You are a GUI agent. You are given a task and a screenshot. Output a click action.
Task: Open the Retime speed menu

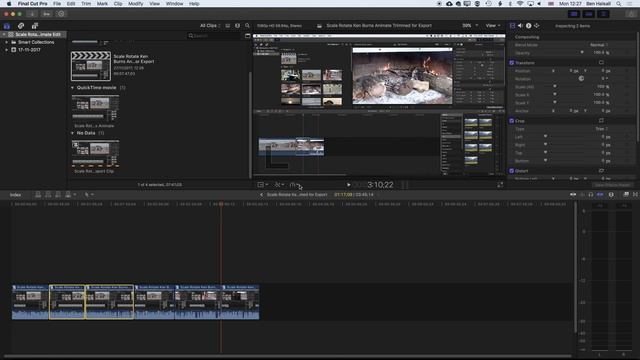click(x=295, y=185)
